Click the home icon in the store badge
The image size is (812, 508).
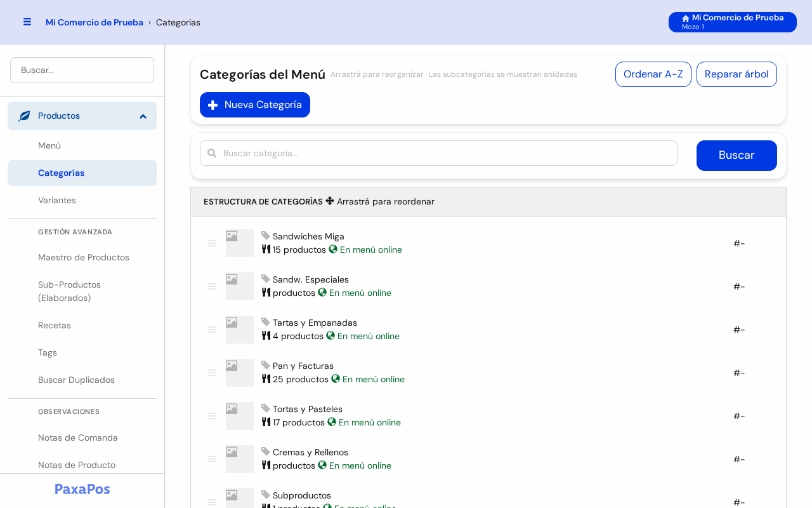(x=686, y=18)
